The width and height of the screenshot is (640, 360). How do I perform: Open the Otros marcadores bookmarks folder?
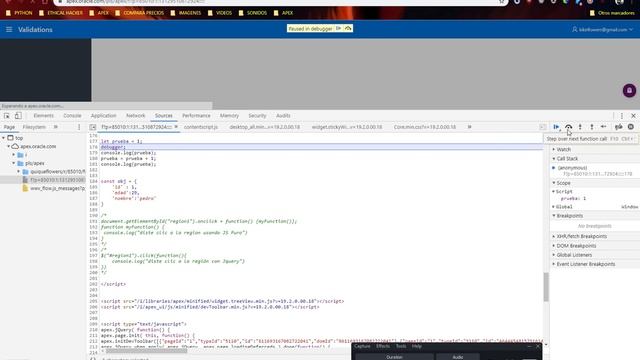click(x=612, y=13)
